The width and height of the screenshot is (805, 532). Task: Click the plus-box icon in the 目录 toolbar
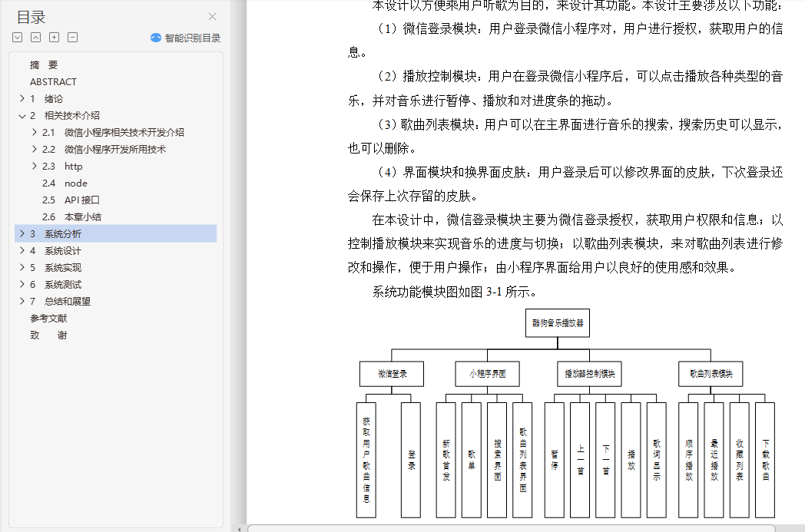point(54,38)
